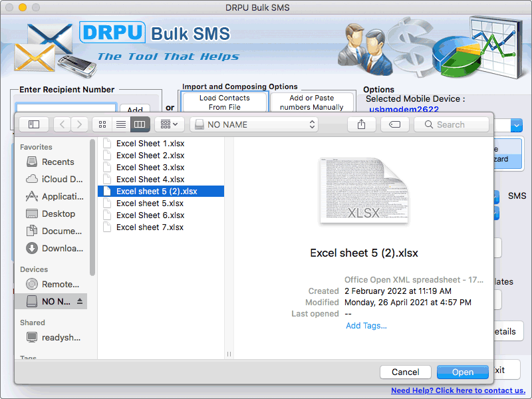532x399 pixels.
Task: Select the Load Contacts From File tab
Action: pyautogui.click(x=223, y=101)
